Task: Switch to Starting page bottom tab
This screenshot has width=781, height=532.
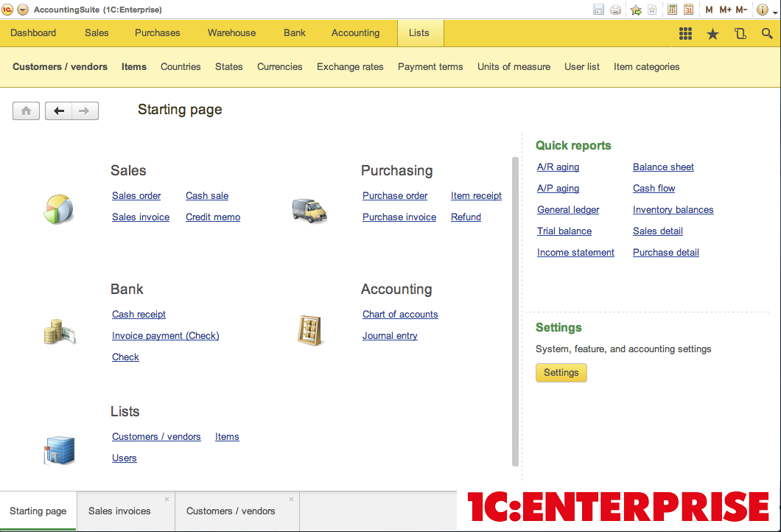Action: (x=38, y=511)
